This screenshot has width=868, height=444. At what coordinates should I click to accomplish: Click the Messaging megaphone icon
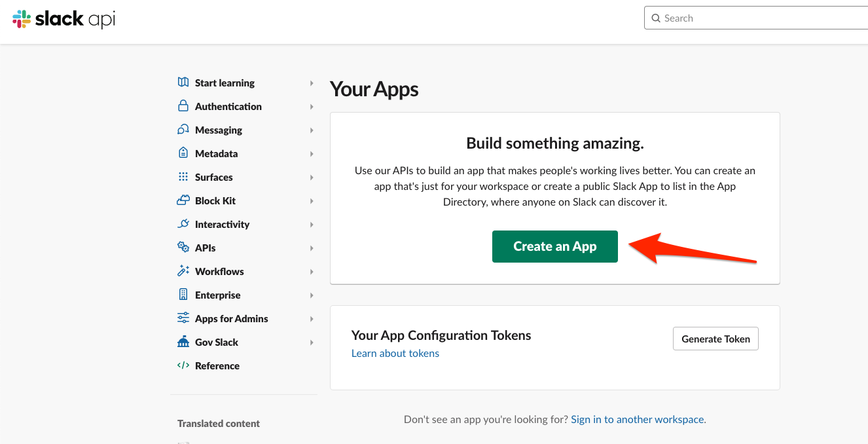click(x=182, y=130)
